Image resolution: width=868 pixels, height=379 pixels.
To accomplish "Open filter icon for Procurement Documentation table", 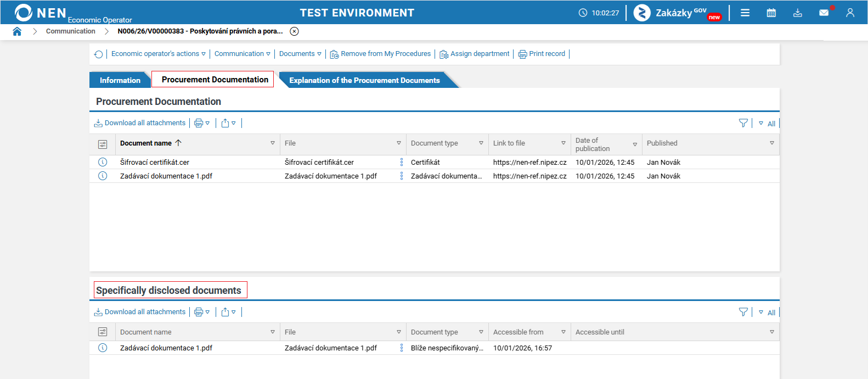I will (743, 123).
